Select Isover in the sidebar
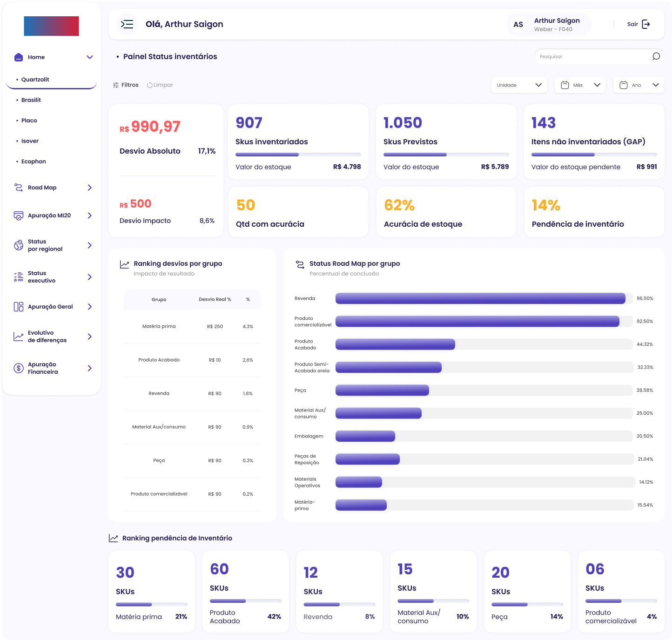Image resolution: width=672 pixels, height=640 pixels. click(30, 141)
